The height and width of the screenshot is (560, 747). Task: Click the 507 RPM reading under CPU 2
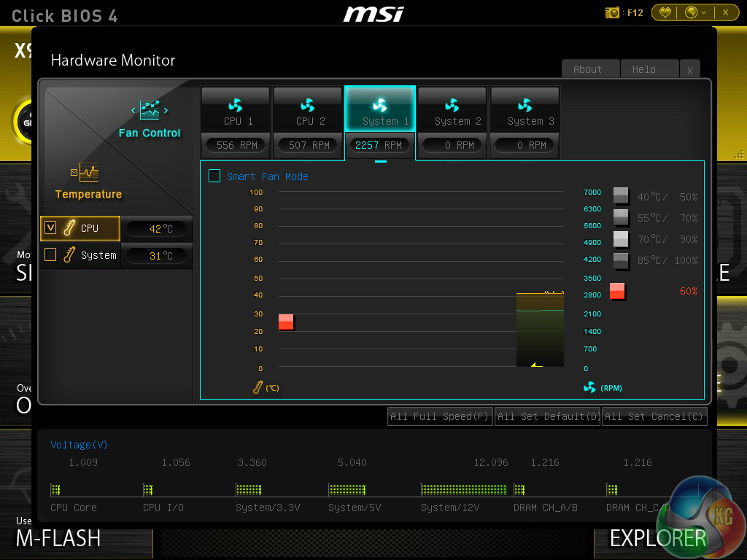pyautogui.click(x=309, y=145)
